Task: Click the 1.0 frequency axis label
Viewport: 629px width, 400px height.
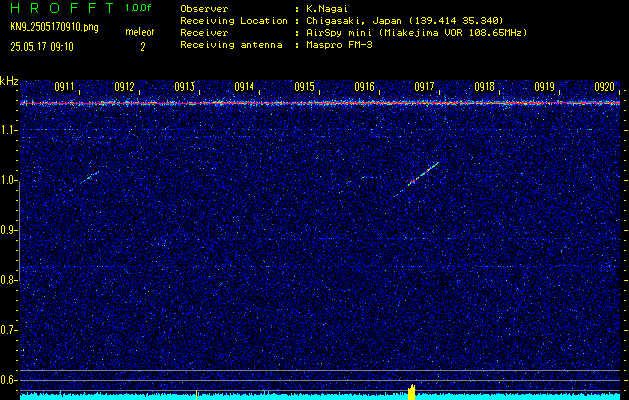Action: 8,181
